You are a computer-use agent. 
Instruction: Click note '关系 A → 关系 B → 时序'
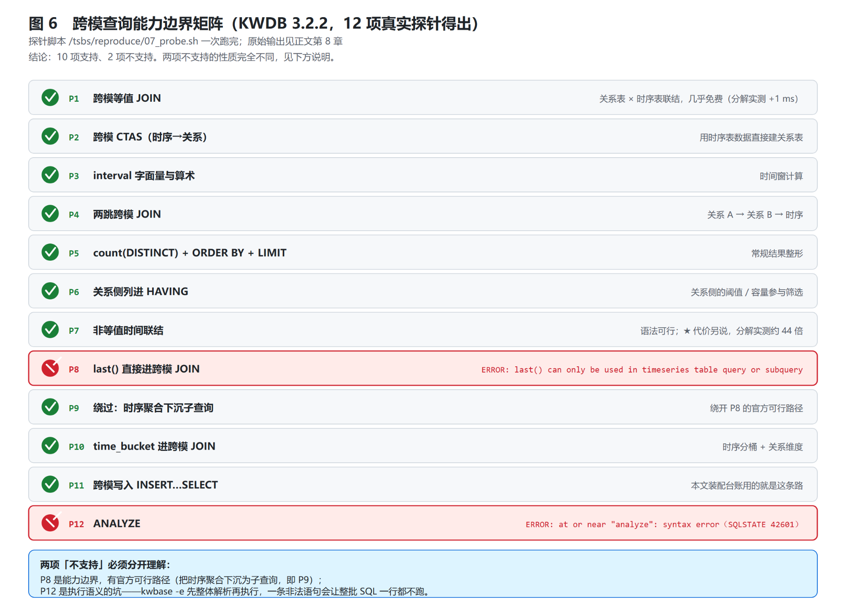[755, 215]
